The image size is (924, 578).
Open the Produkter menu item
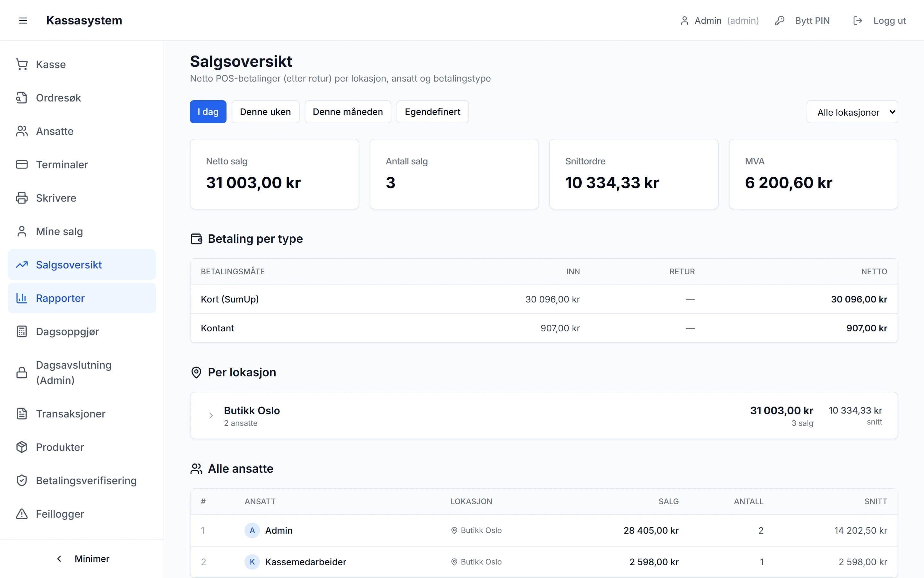(x=82, y=447)
